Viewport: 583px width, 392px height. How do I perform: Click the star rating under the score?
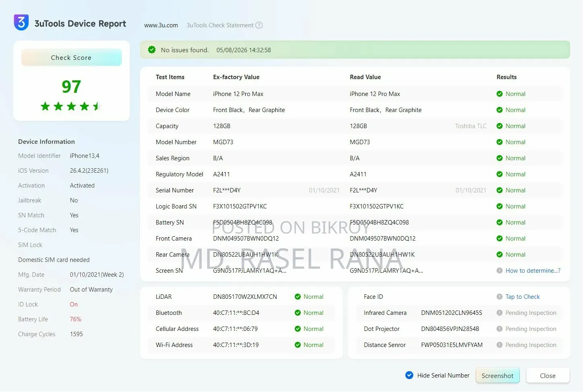(71, 106)
